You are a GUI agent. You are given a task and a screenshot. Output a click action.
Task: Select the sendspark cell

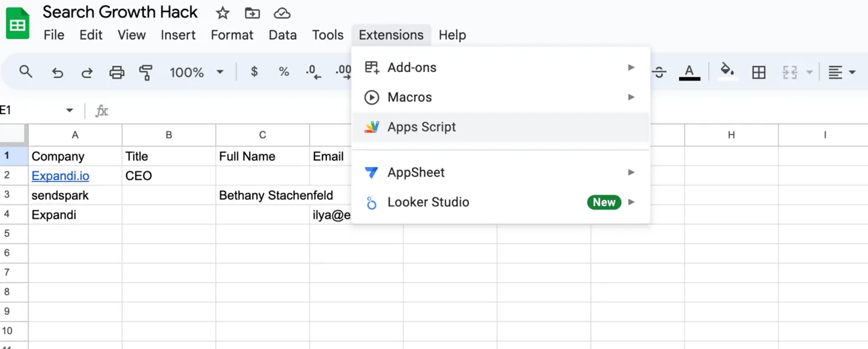click(75, 195)
